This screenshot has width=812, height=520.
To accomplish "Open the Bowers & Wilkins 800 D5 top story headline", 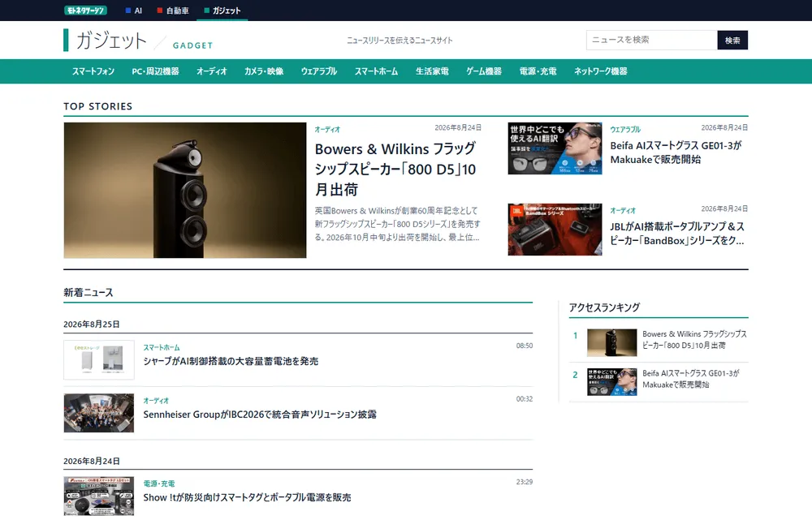I will coord(395,170).
